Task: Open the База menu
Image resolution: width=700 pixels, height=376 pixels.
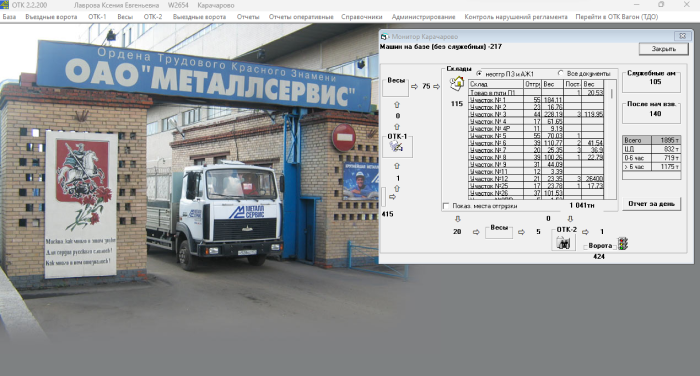Action: point(9,17)
